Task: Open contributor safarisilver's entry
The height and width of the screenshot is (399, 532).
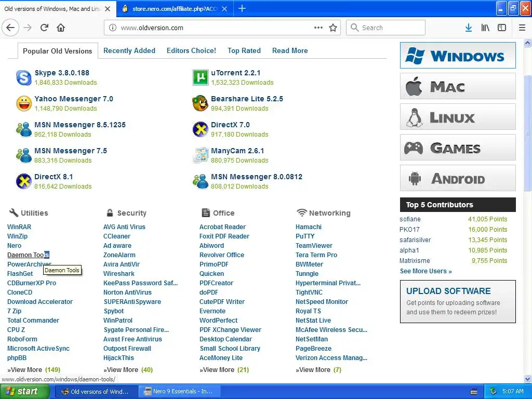Action: tap(415, 240)
